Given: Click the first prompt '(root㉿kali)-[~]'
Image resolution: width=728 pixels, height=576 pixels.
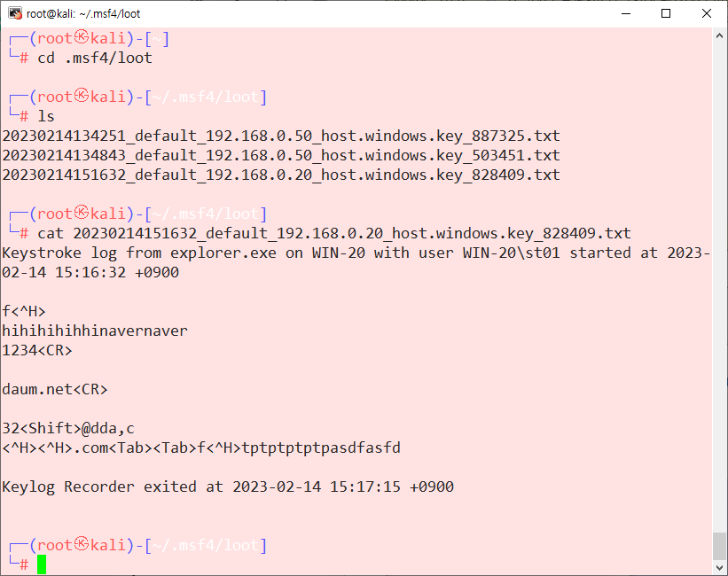Looking at the screenshot, I should tap(99, 38).
